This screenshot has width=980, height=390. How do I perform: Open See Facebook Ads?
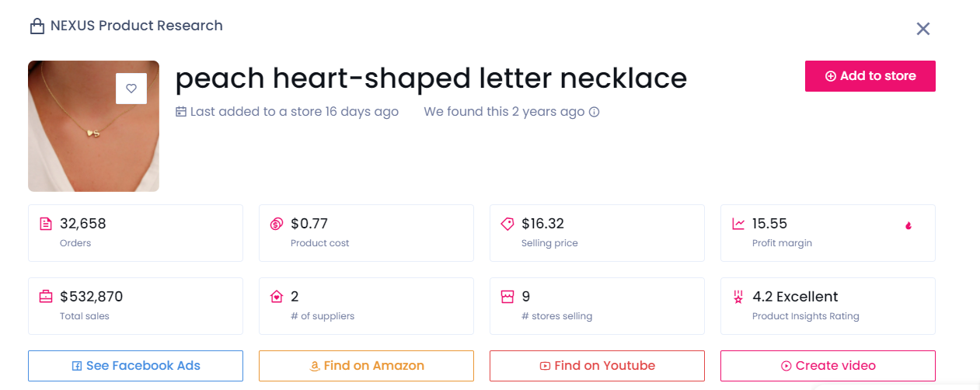pos(135,366)
